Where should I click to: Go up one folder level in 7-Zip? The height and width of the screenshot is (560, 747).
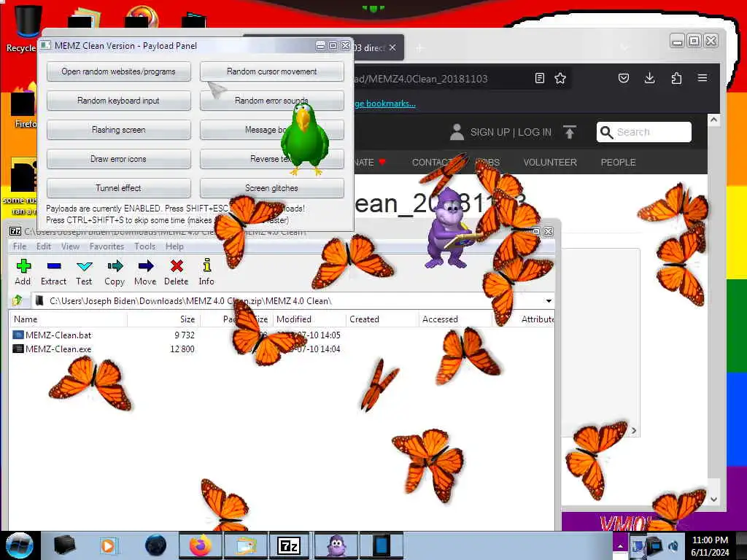coord(18,300)
